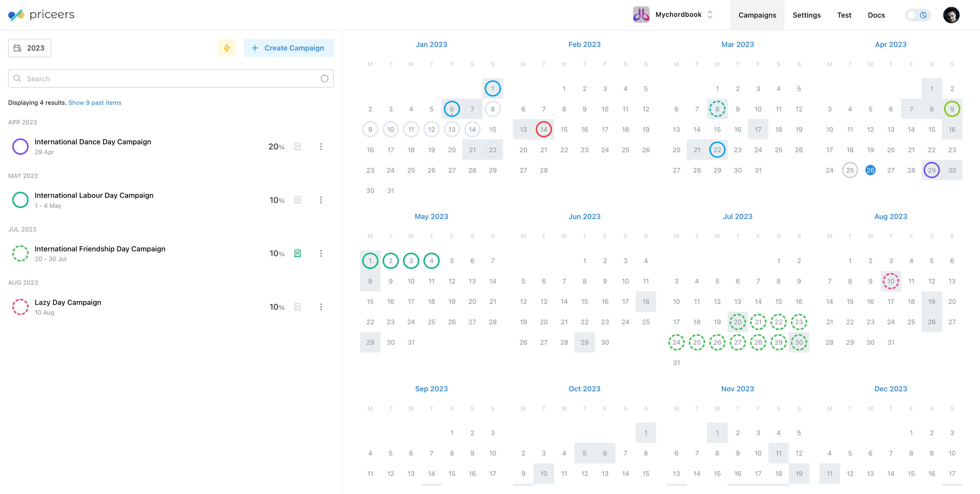Screen dimensions: 980x494
Task: Click Create Campaign button
Action: click(288, 48)
